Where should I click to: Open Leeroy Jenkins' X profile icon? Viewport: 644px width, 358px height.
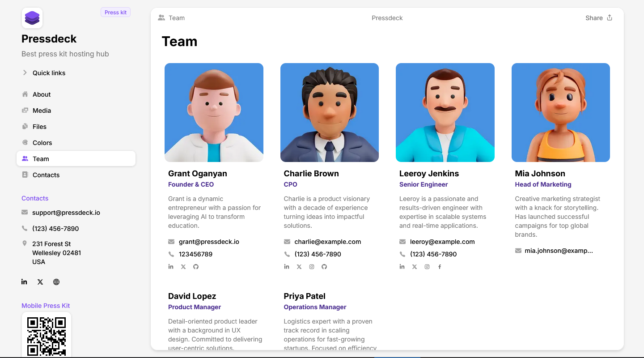point(415,267)
